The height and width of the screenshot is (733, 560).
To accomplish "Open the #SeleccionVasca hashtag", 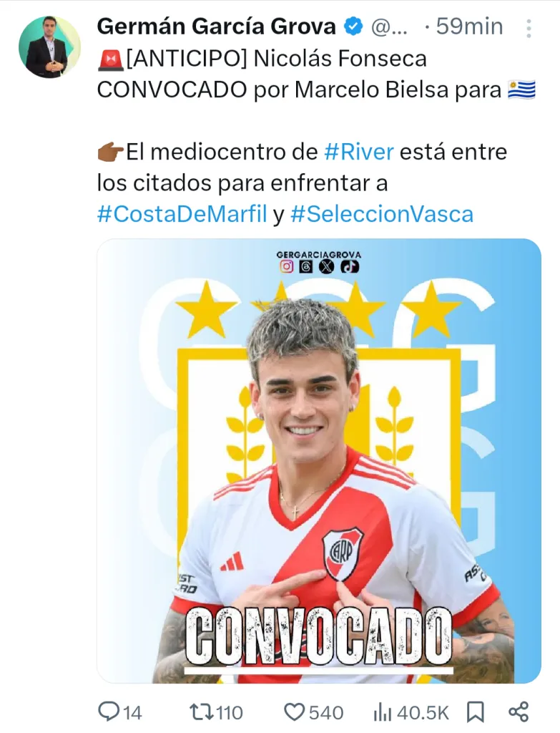I will pyautogui.click(x=382, y=214).
